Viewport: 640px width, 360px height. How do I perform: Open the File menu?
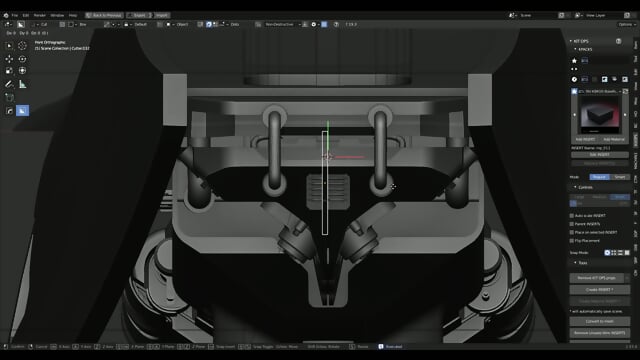tap(15, 16)
